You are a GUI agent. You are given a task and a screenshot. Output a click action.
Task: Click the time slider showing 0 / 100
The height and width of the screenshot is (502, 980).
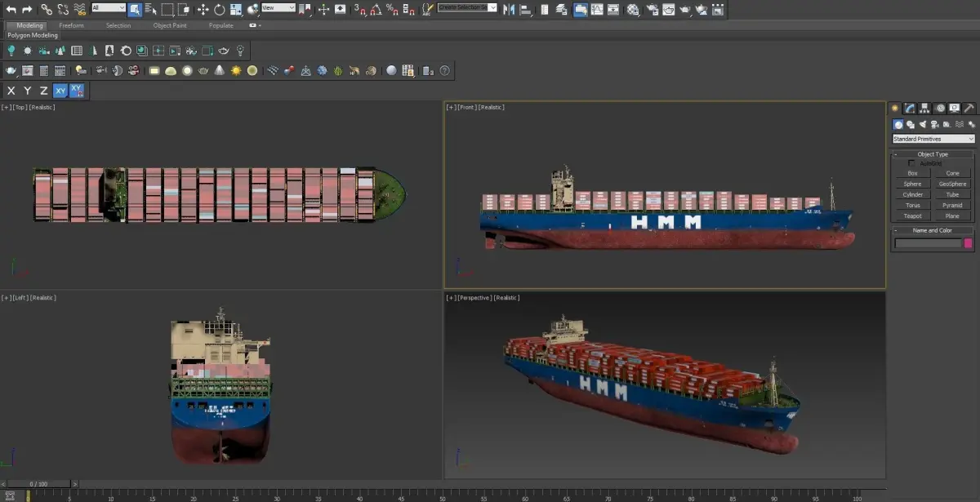[38, 484]
